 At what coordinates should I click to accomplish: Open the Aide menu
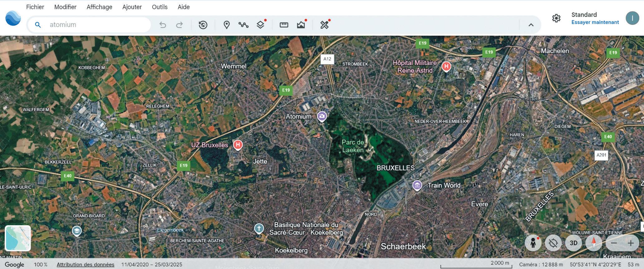click(184, 7)
